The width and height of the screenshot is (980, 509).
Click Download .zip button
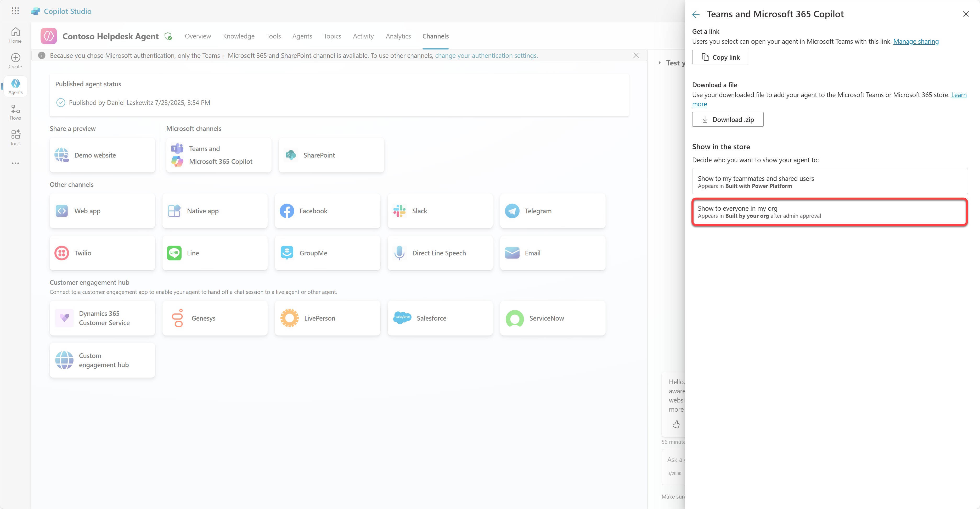coord(727,119)
